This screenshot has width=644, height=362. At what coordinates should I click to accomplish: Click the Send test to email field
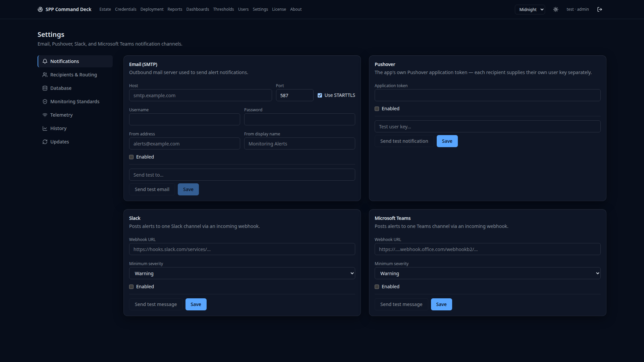(242, 175)
